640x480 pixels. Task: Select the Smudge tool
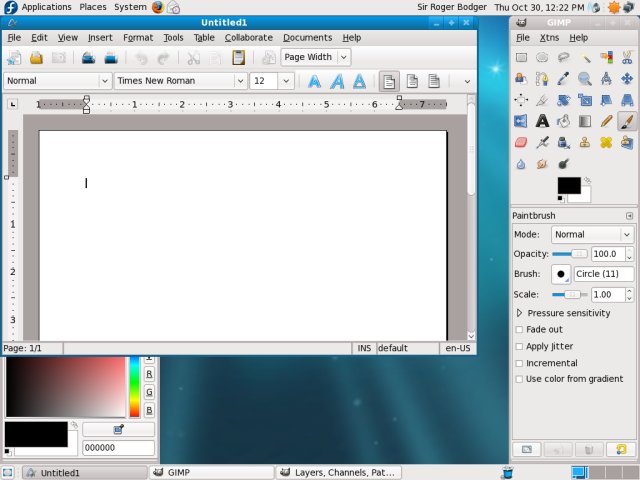tap(542, 164)
